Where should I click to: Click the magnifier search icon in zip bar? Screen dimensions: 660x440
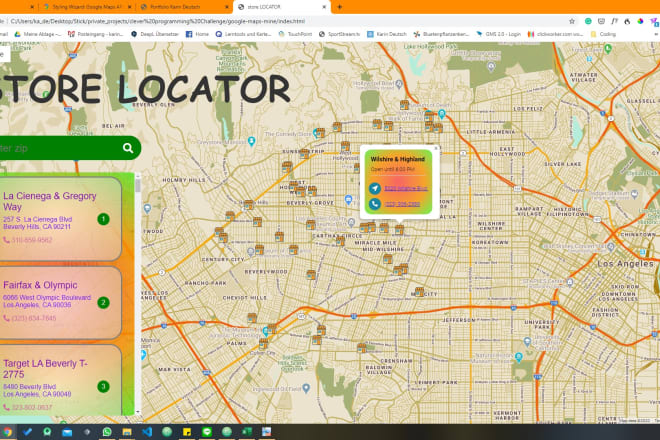pos(128,148)
